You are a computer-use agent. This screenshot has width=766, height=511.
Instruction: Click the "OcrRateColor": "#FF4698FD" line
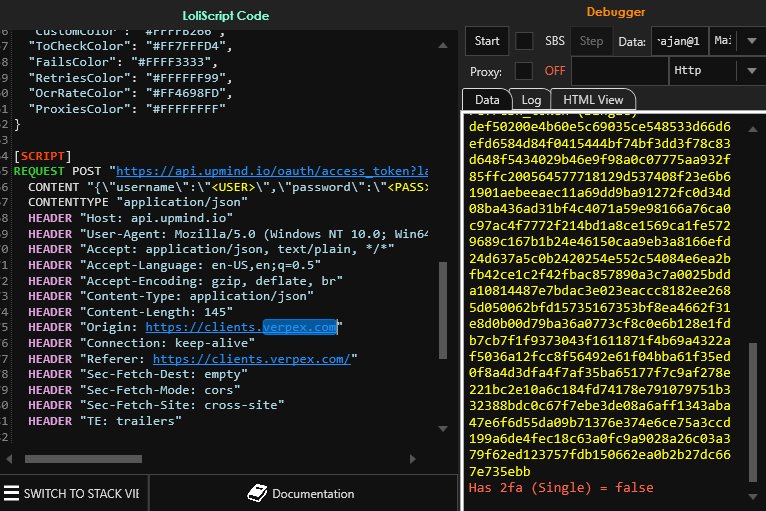[130, 93]
